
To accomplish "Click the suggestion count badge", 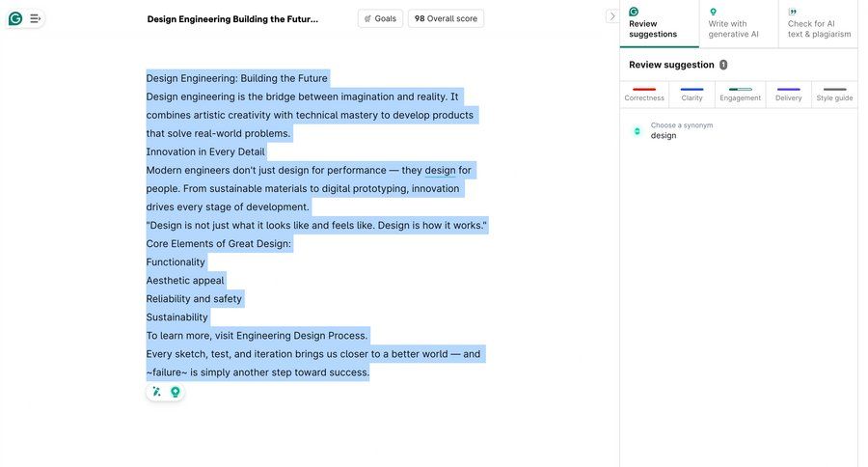I will coord(723,65).
